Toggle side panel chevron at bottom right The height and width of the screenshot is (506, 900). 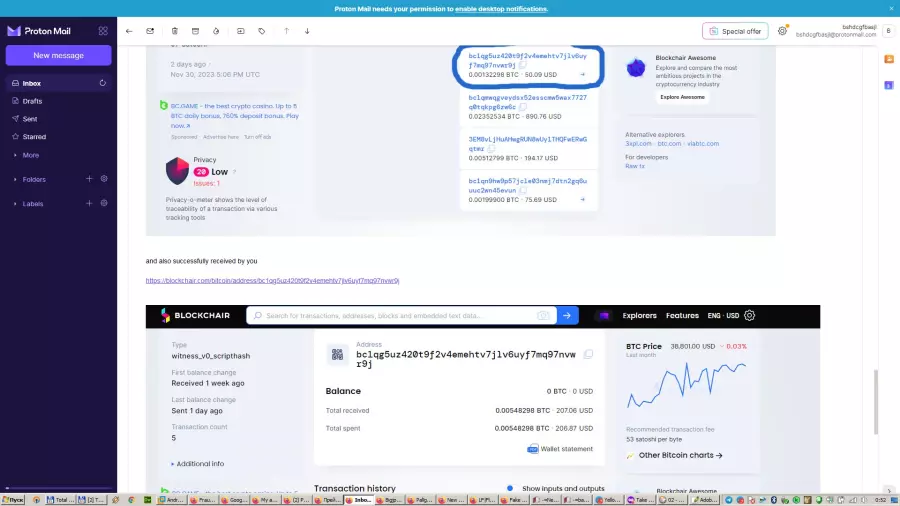pos(889,491)
